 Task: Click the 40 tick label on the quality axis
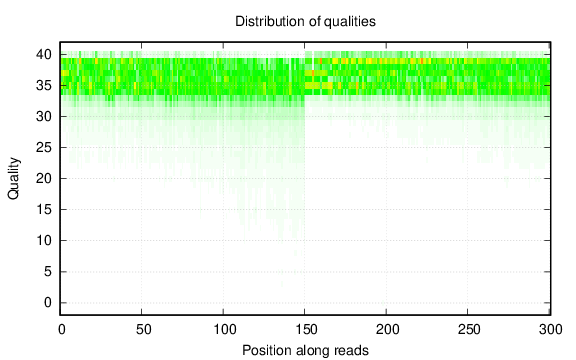44,55
